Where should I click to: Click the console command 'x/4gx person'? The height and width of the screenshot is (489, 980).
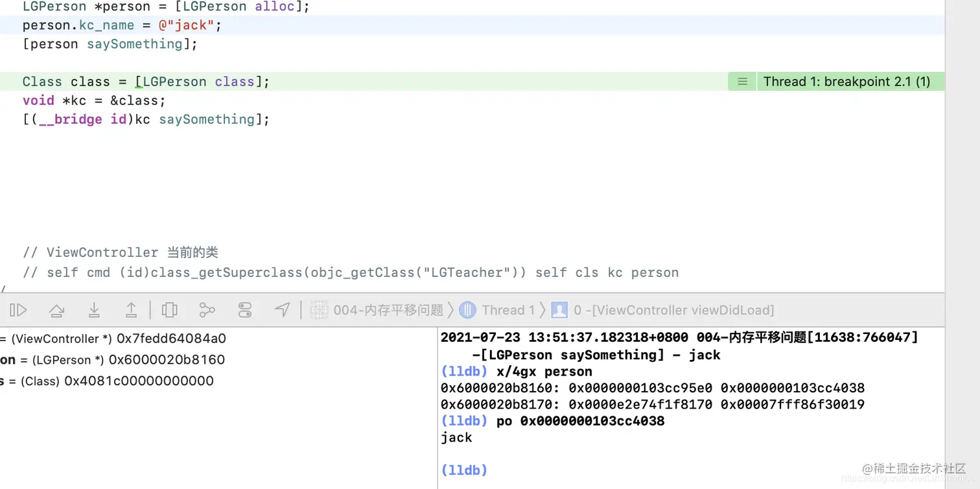coord(544,372)
